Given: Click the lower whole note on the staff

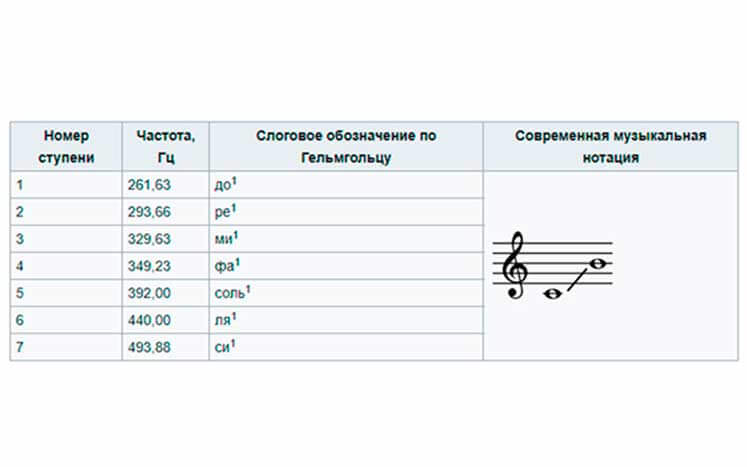Looking at the screenshot, I should point(550,294).
